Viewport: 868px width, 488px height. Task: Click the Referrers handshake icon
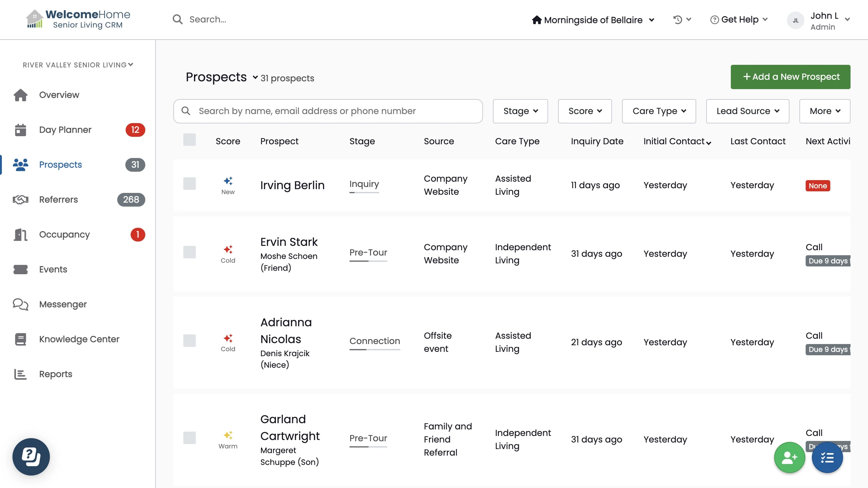(20, 199)
